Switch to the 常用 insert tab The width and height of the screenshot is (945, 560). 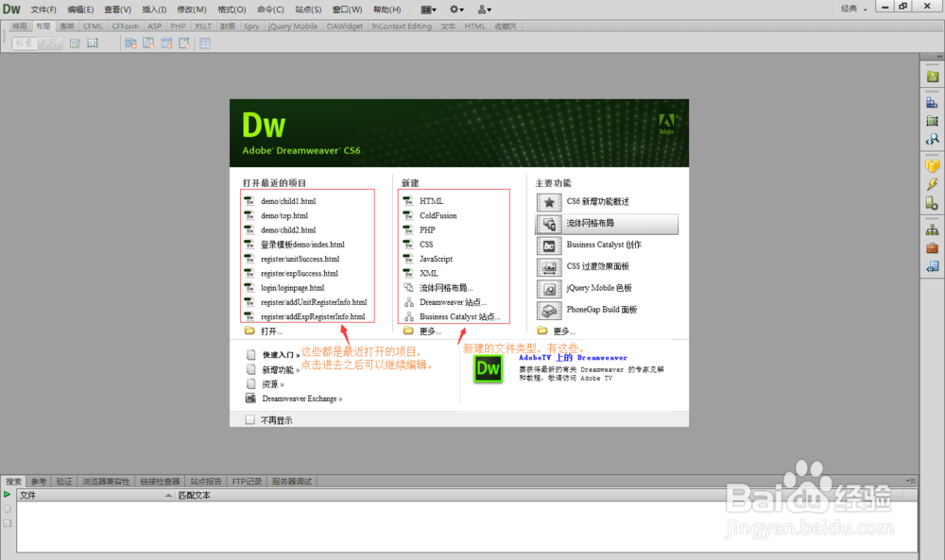[20, 25]
